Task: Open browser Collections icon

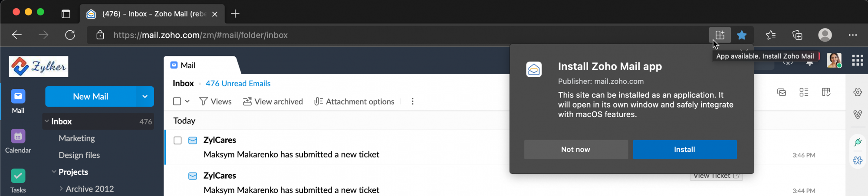Action: tap(797, 35)
